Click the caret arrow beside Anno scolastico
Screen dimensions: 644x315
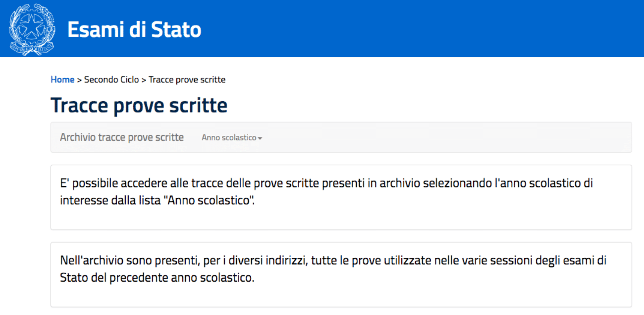260,138
